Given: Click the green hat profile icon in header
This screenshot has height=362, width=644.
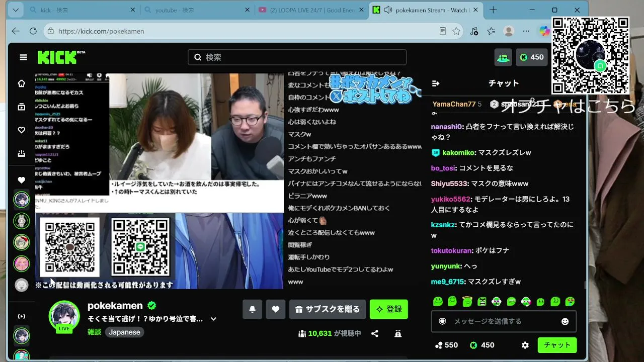Looking at the screenshot, I should tap(503, 57).
